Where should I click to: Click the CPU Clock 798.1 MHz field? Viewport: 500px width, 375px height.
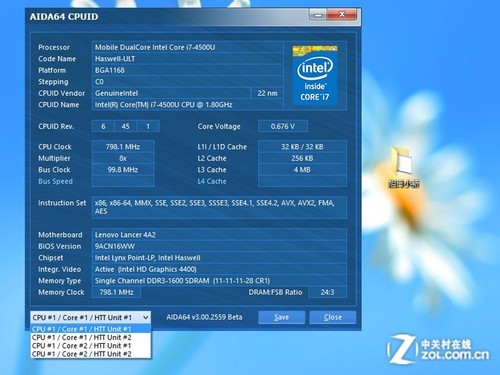(x=123, y=147)
